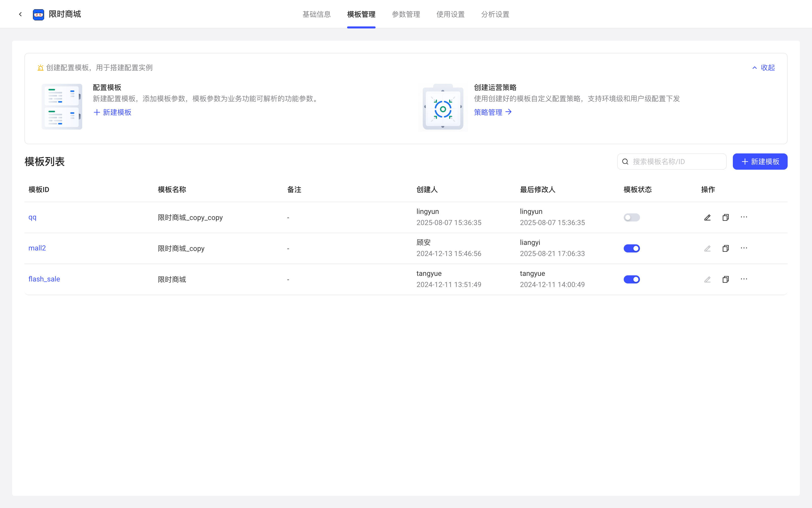The width and height of the screenshot is (812, 508).
Task: Click the 限时商城 app logo icon
Action: (39, 14)
